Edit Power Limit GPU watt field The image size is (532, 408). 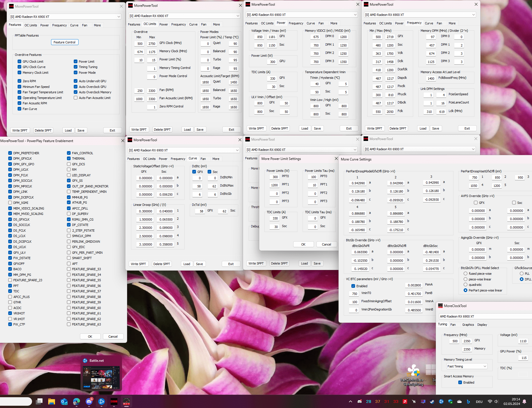273,62
